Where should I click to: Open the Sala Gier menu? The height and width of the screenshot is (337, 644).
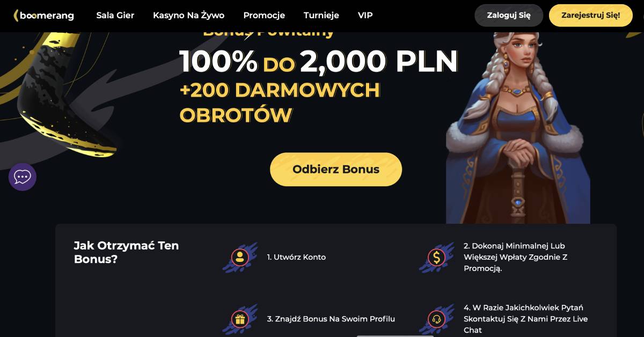click(x=115, y=16)
